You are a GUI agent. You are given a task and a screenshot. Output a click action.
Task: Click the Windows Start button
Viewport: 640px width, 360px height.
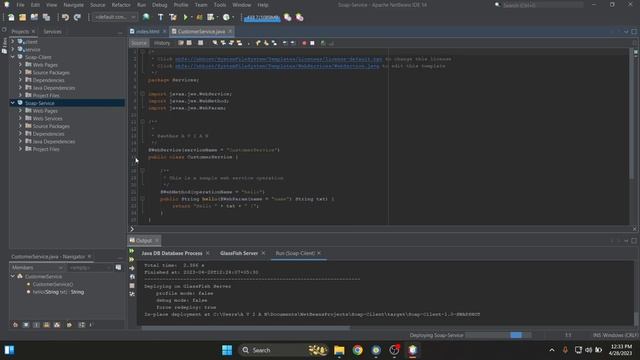pyautogui.click(x=227, y=350)
